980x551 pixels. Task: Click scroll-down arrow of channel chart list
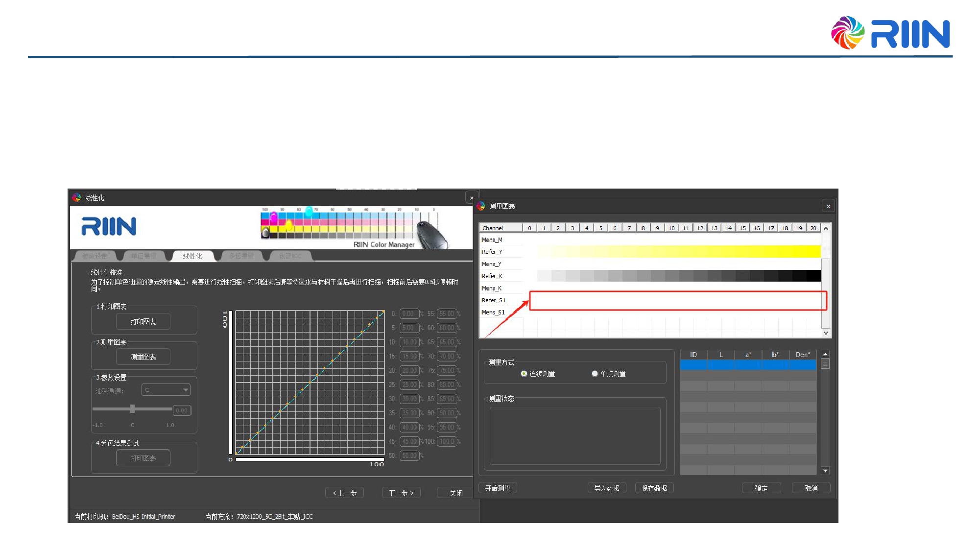[x=826, y=333]
